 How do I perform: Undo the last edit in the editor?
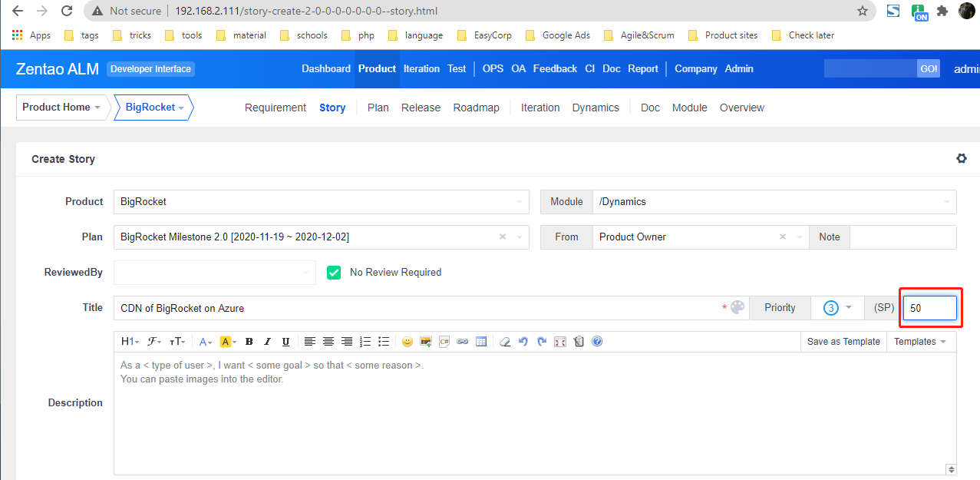pyautogui.click(x=523, y=342)
